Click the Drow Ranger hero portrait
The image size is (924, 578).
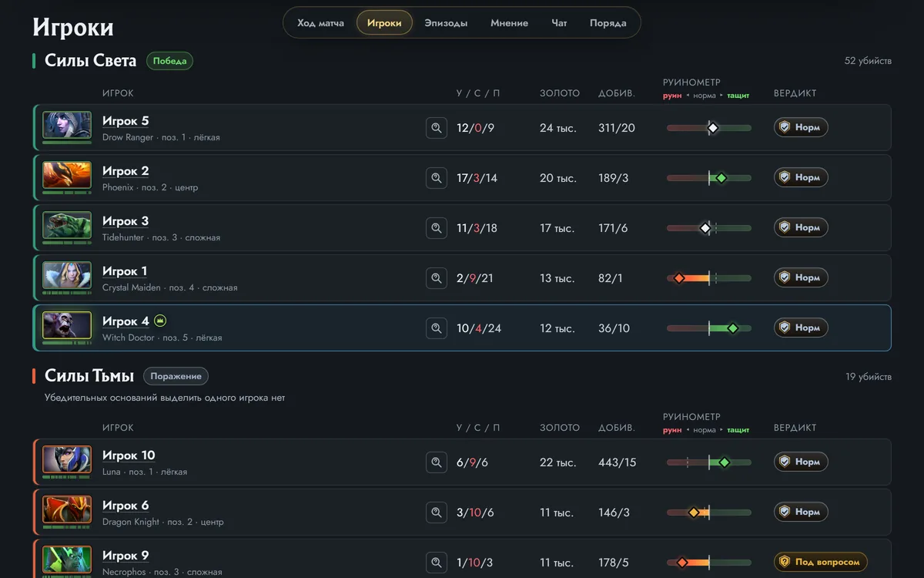(x=67, y=125)
